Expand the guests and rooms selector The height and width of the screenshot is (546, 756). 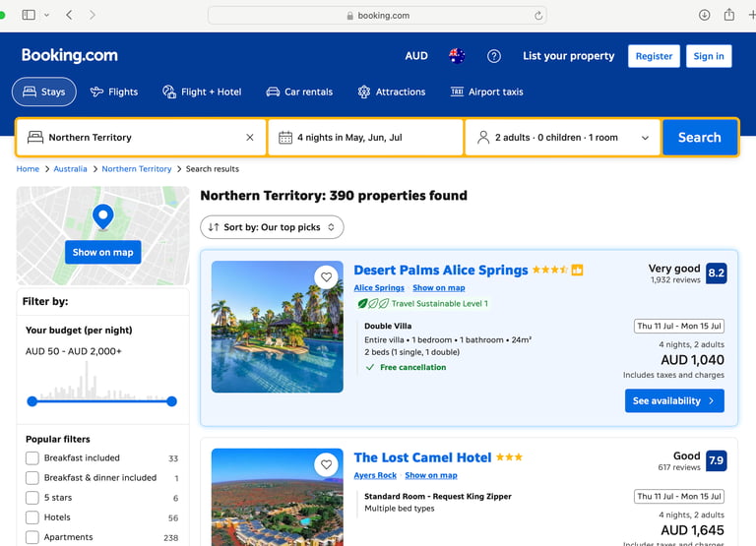(x=562, y=138)
